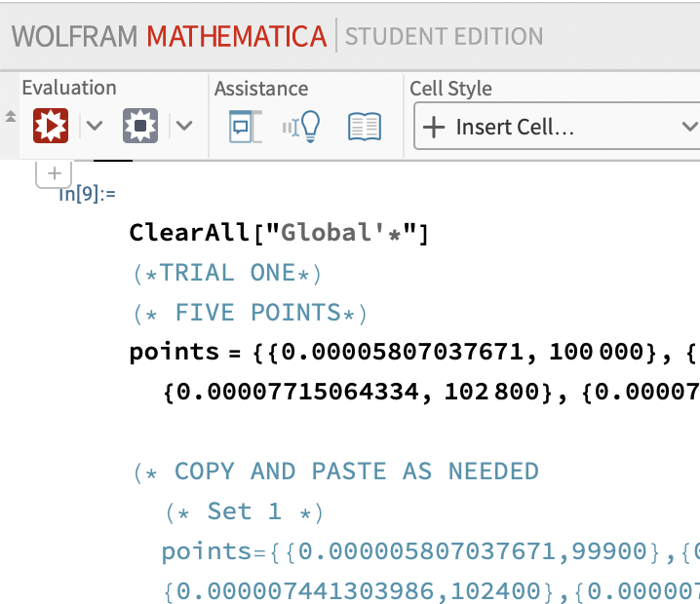Click the ClearAll["Global'*"] line
Viewport: 700px width, 604px height.
coord(279,233)
